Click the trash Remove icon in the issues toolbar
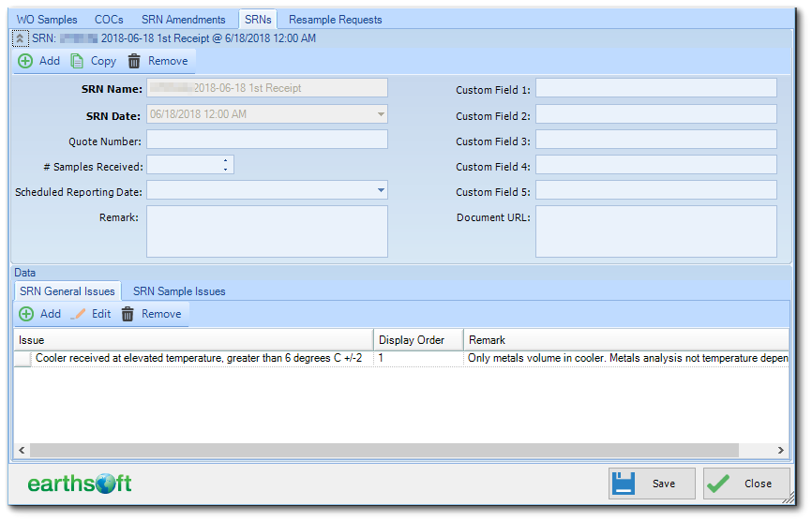Screen dimensions: 812x521 [x=128, y=314]
